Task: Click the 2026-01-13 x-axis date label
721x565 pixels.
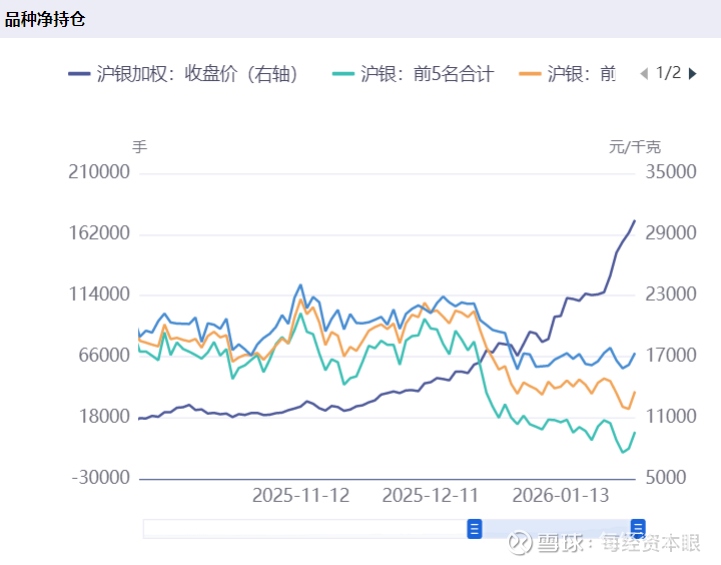Action: pos(560,495)
